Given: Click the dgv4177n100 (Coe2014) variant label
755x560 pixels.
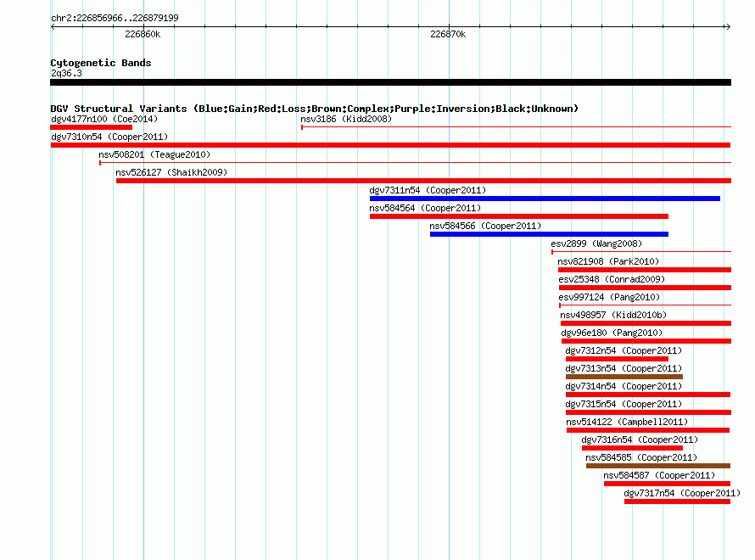Looking at the screenshot, I should [104, 119].
